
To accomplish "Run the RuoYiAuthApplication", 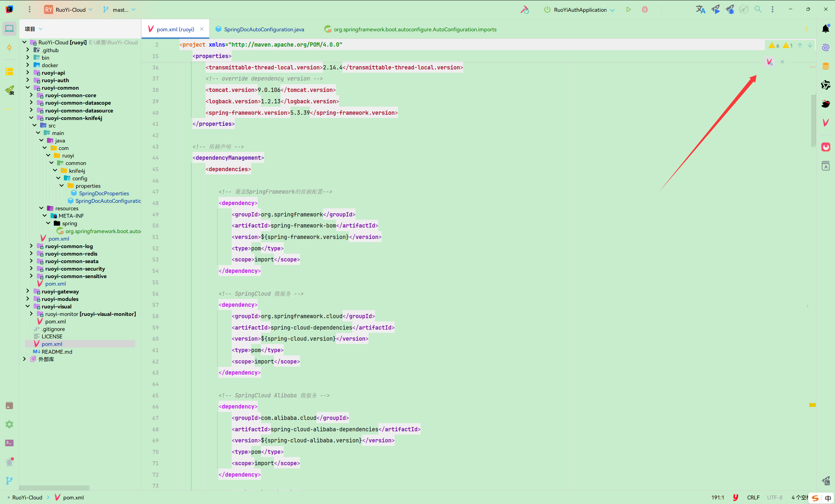I will 628,9.
